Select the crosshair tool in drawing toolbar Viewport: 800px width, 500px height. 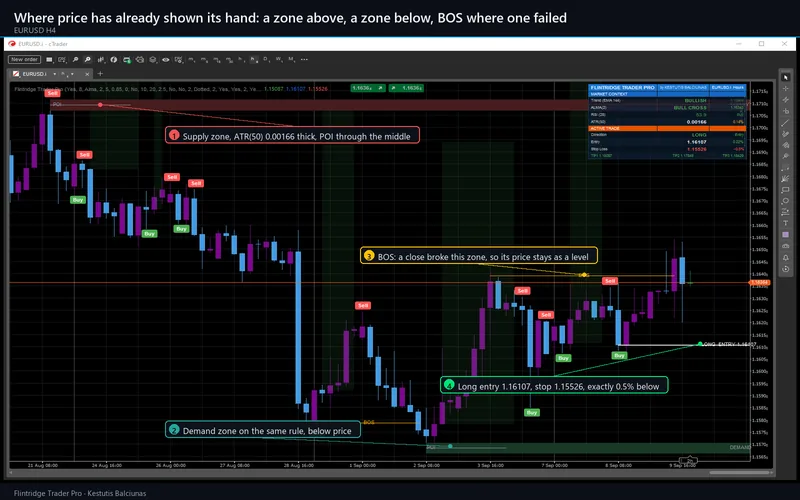tap(785, 88)
